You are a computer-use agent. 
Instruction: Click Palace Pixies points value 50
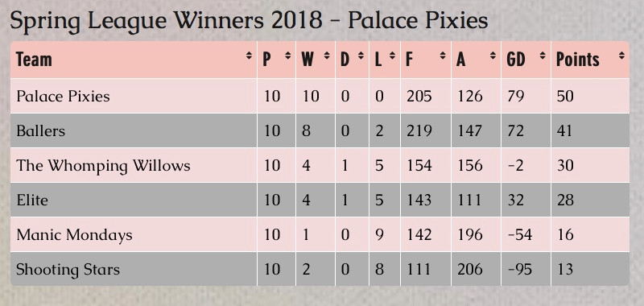tap(565, 96)
